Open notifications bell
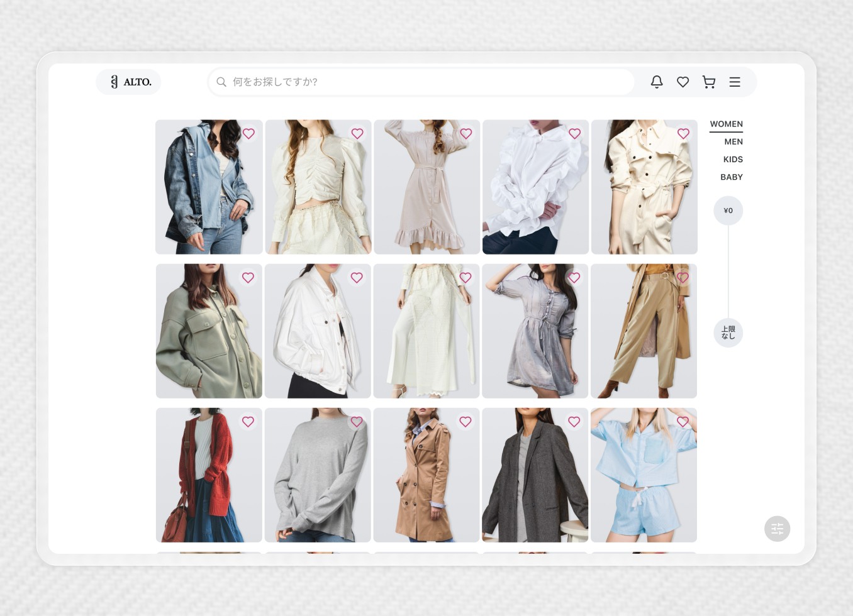 click(x=657, y=82)
